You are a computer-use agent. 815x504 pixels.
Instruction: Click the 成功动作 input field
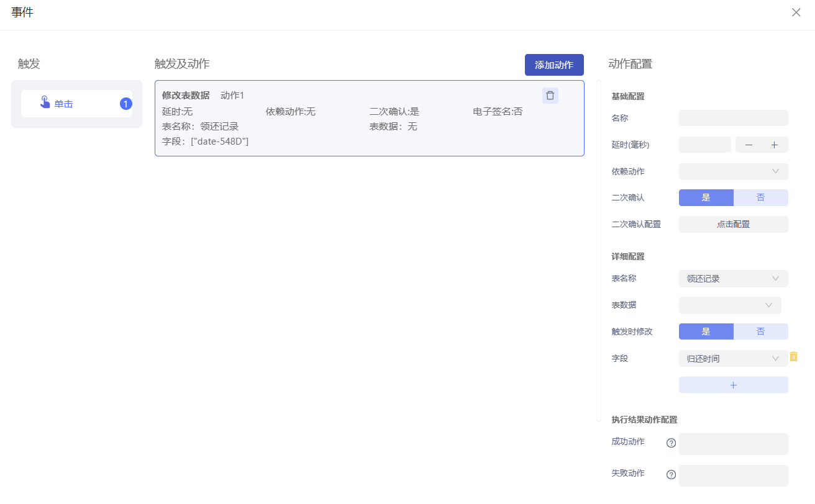734,444
